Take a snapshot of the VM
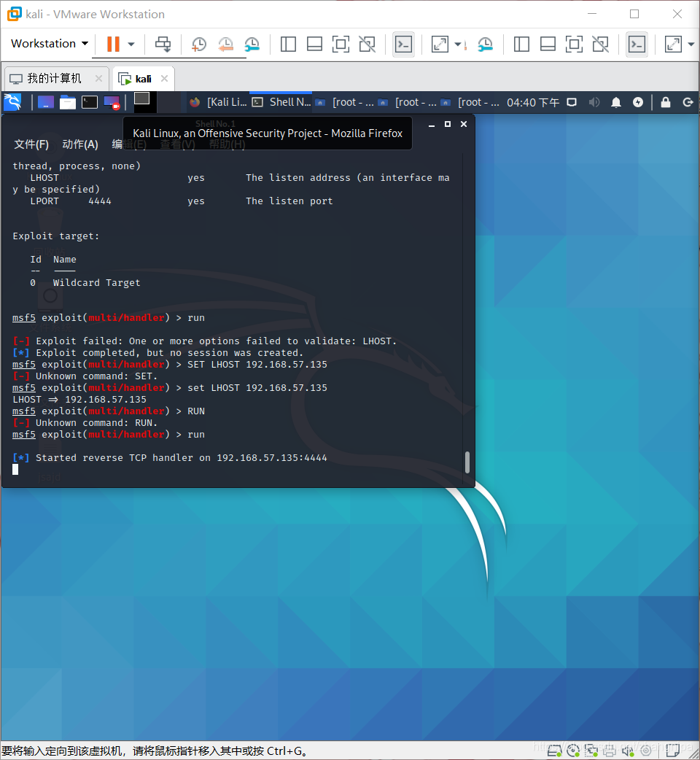 pos(198,44)
